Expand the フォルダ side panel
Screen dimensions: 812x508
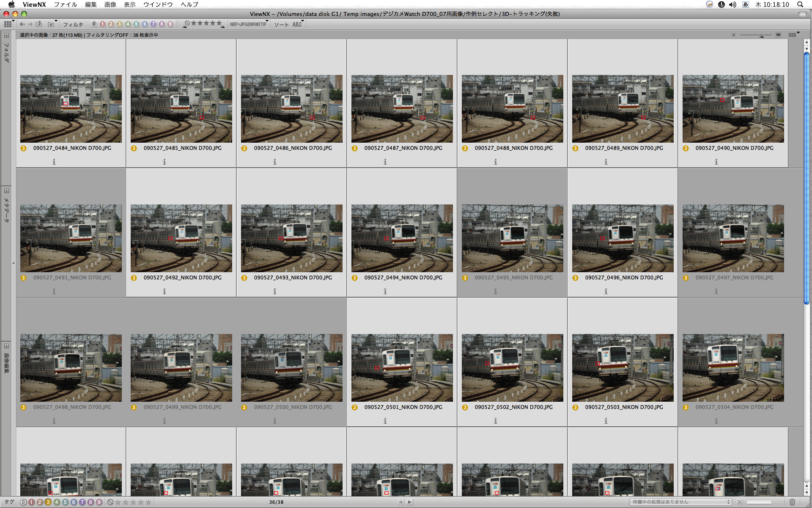click(x=6, y=36)
